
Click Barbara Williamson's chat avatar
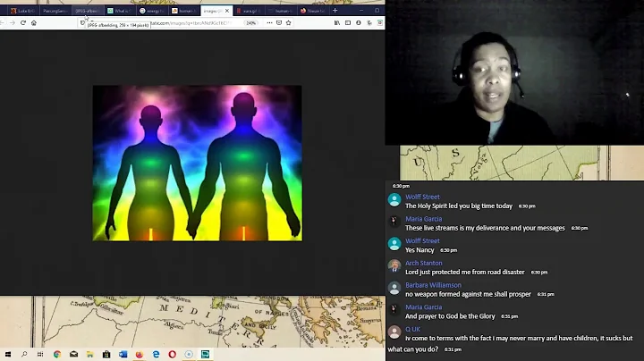point(394,288)
